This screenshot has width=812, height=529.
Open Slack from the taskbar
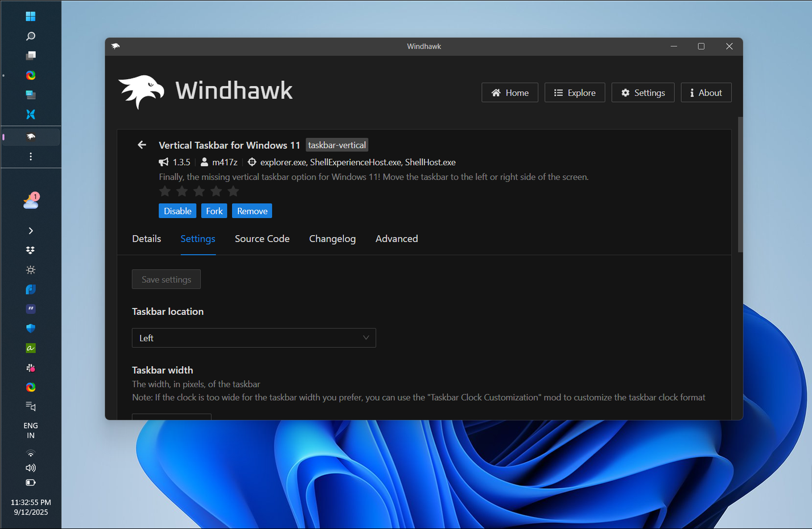click(x=30, y=367)
